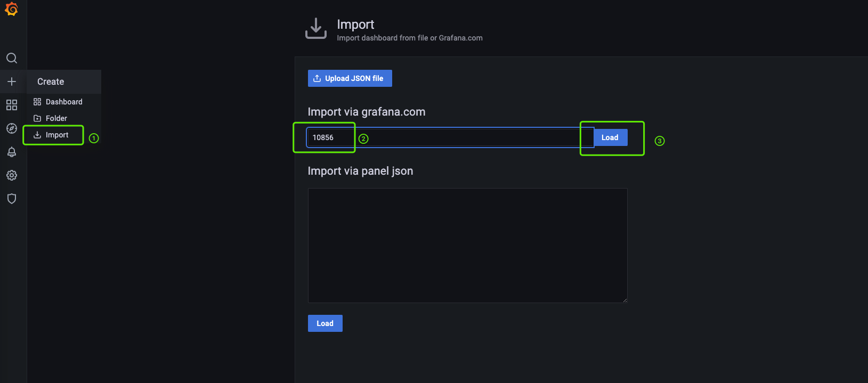Viewport: 868px width, 383px height.
Task: Click the Create plus icon
Action: 12,82
